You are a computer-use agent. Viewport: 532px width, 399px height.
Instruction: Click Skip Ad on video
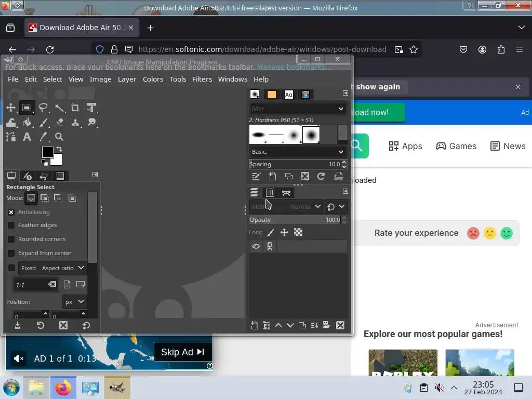coord(183,352)
